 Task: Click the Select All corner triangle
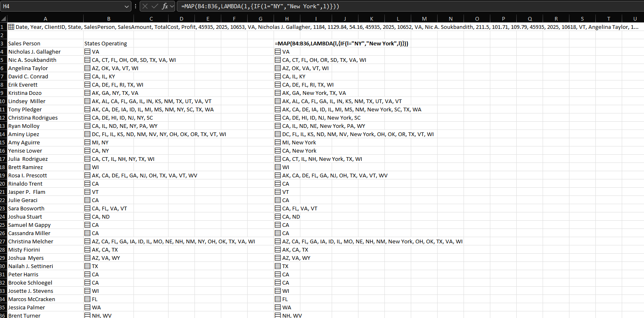4,19
